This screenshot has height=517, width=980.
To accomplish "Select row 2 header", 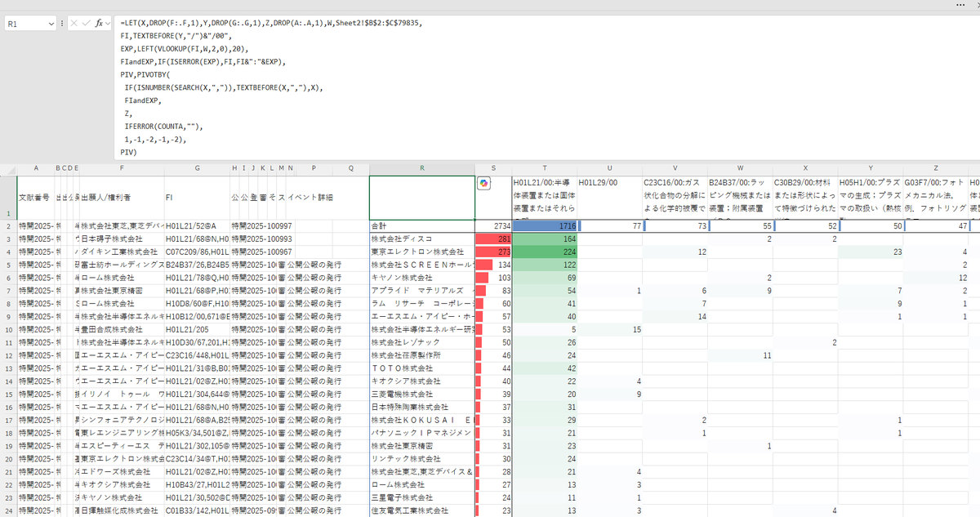I will click(x=8, y=225).
